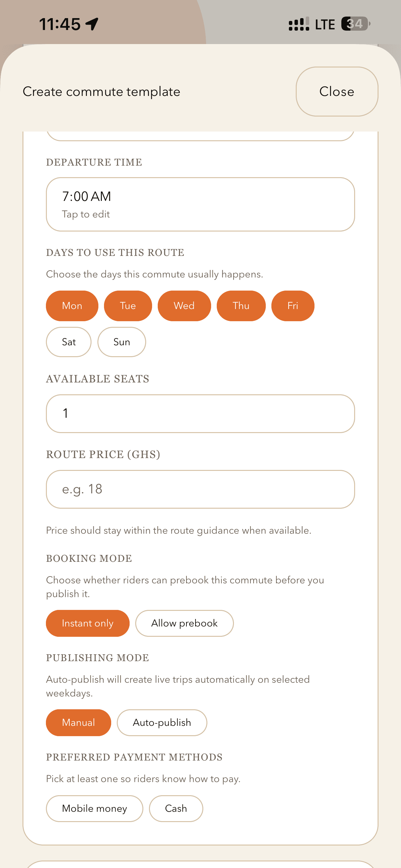Image resolution: width=401 pixels, height=868 pixels.
Task: Tap the battery indicator showing 34
Action: pyautogui.click(x=354, y=23)
